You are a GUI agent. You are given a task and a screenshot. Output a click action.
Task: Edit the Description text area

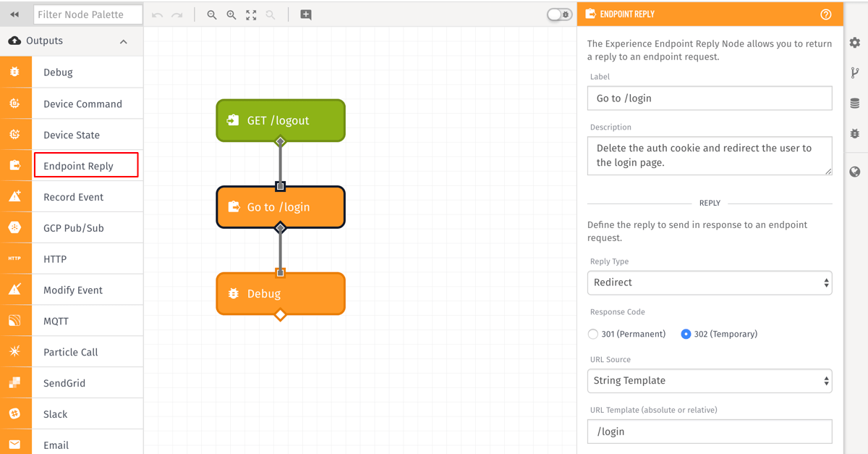[710, 156]
